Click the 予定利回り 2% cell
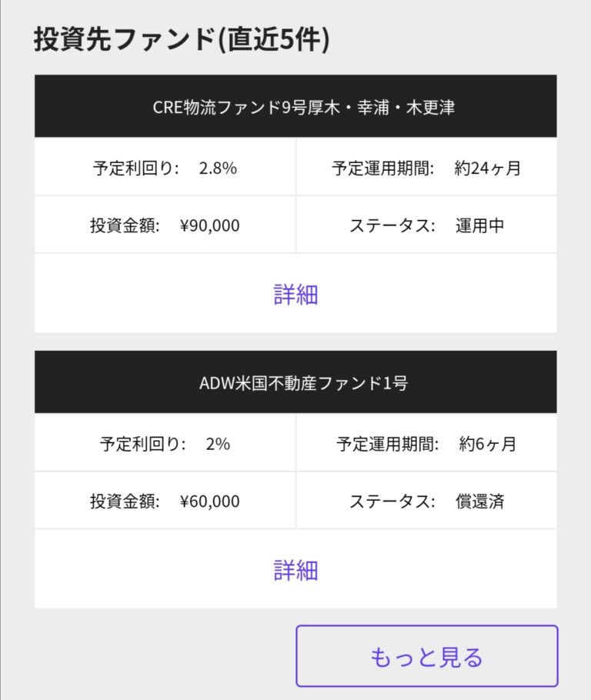Image resolution: width=591 pixels, height=700 pixels. (x=165, y=444)
